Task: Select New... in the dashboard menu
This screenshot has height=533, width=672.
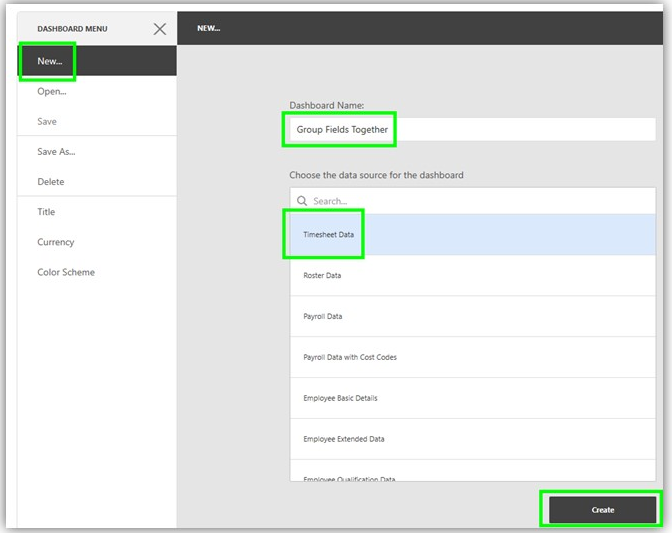Action: tap(97, 61)
